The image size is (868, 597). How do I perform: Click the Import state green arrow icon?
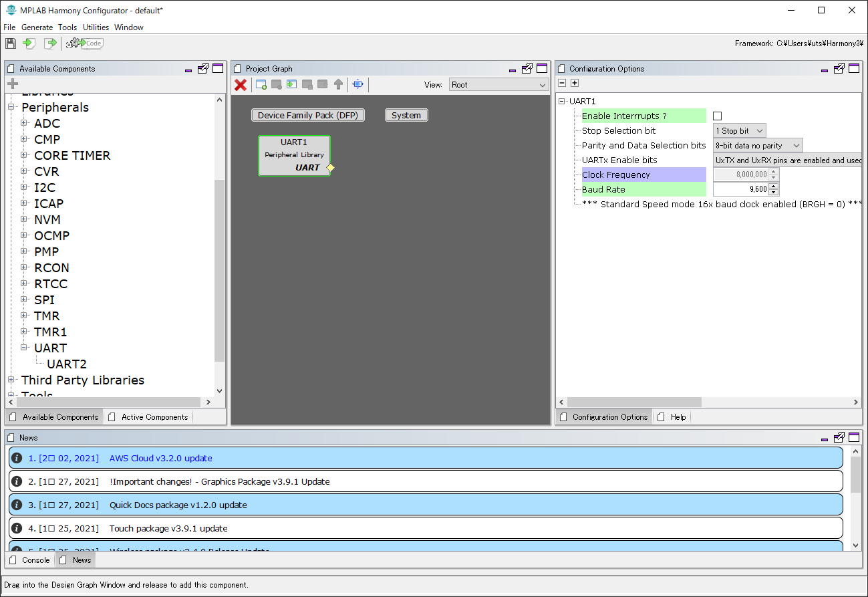click(29, 43)
